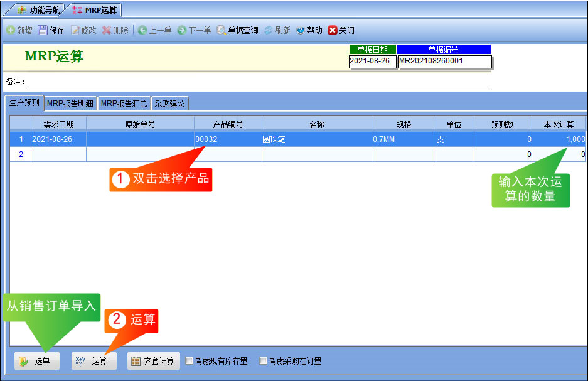Click the 刷新 refresh icon

point(268,30)
